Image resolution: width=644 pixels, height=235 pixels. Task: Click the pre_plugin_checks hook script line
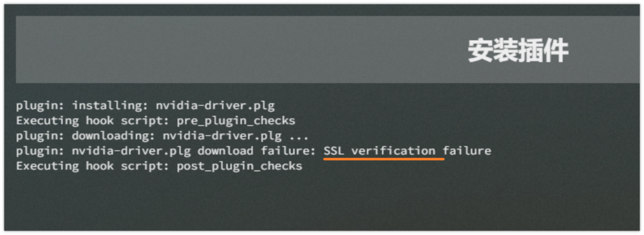(156, 121)
